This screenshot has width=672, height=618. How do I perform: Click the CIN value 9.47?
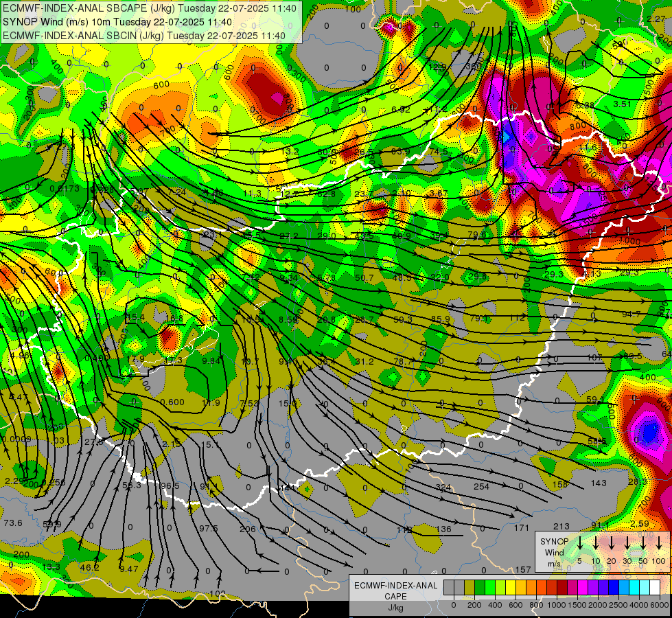tap(129, 569)
